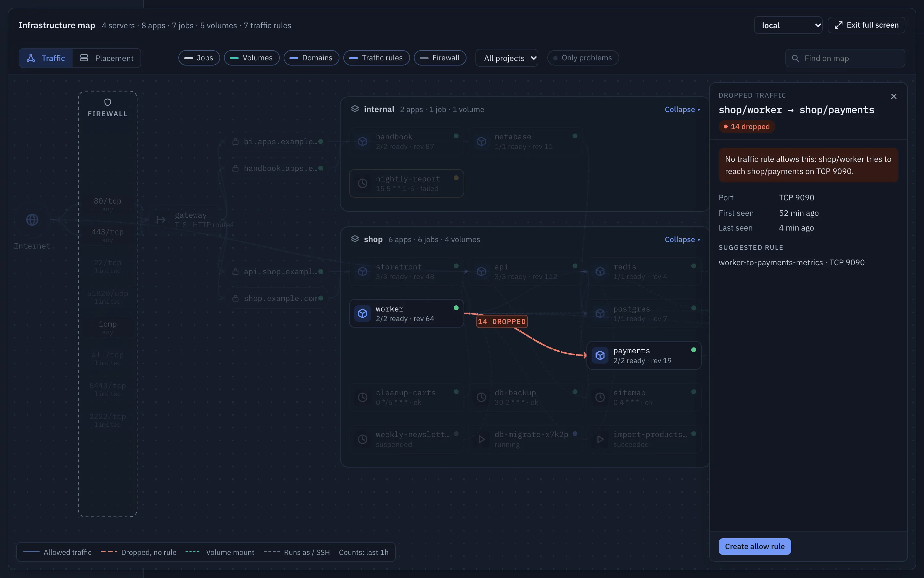The image size is (924, 578).
Task: Click the internal project layers icon
Action: 355,109
